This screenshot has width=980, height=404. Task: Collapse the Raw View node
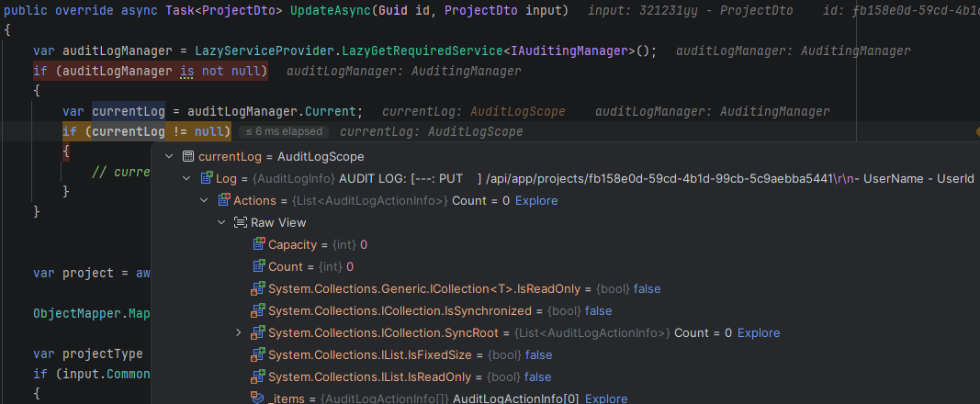coord(221,222)
